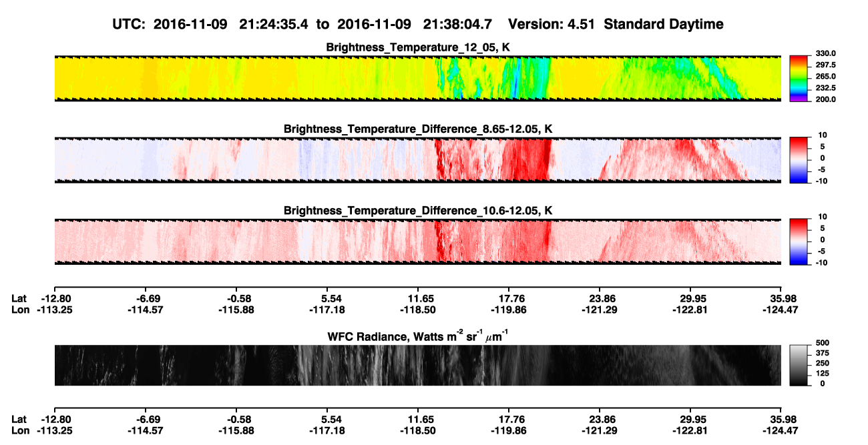Click latitude '23.86' on axis below WFC Radiance
The image size is (868, 445).
point(600,419)
